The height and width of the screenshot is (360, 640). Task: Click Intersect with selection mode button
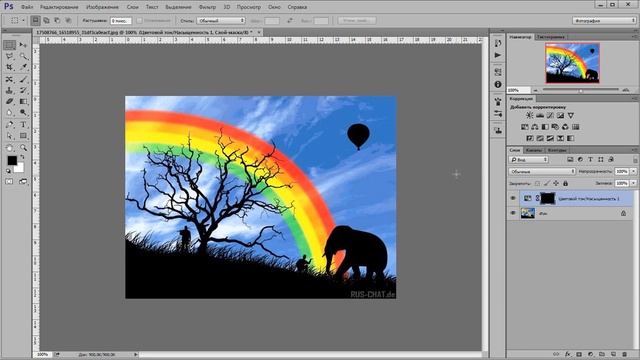(68, 20)
